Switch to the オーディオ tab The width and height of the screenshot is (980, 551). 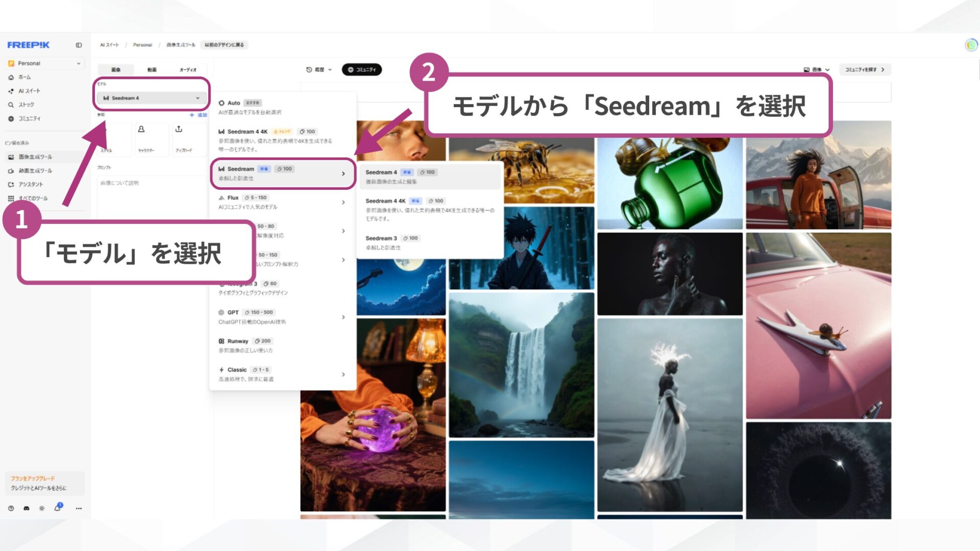click(x=187, y=68)
